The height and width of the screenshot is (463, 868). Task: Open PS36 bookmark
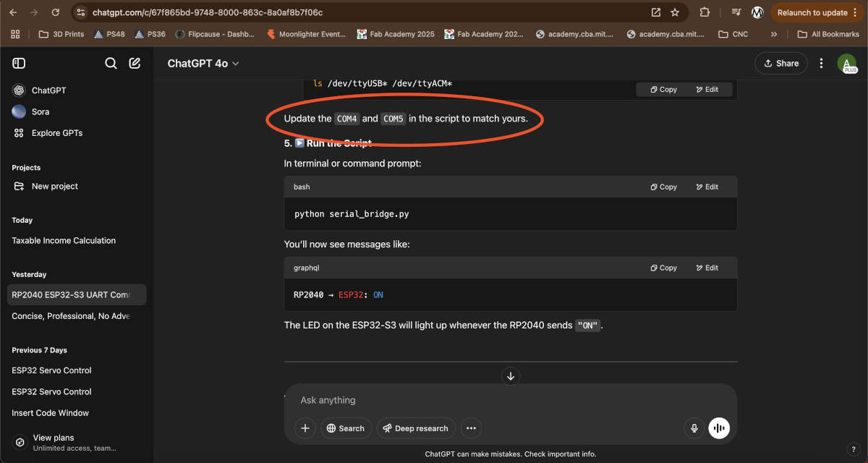click(x=150, y=34)
